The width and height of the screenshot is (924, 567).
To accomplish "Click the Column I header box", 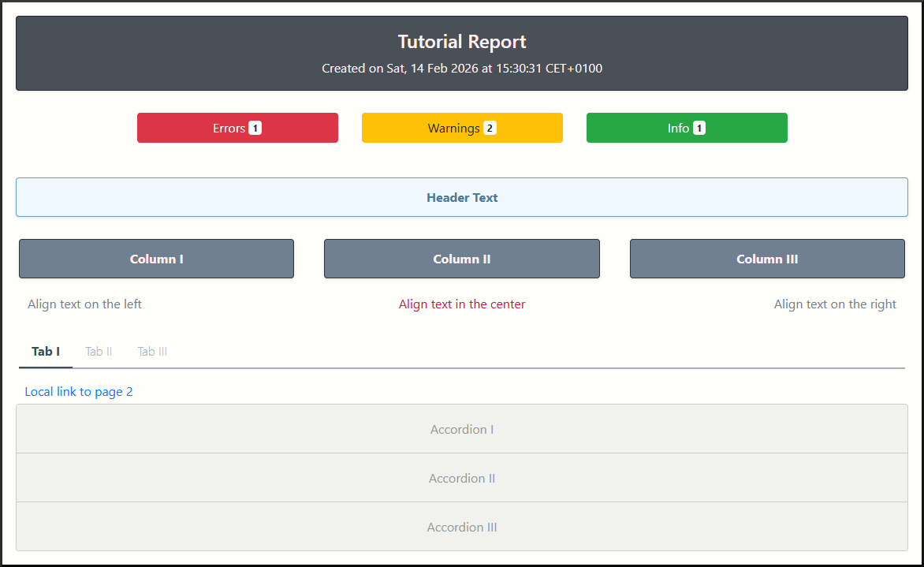I will coord(156,259).
